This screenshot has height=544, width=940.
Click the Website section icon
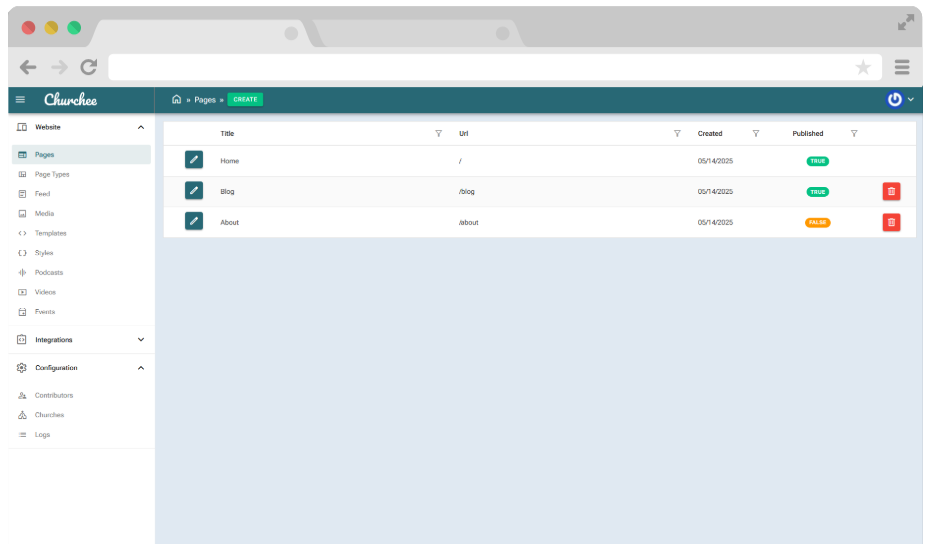coord(22,127)
